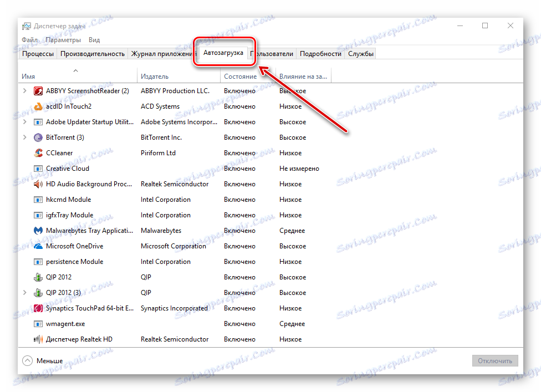Select the CCleaner row name

point(59,153)
